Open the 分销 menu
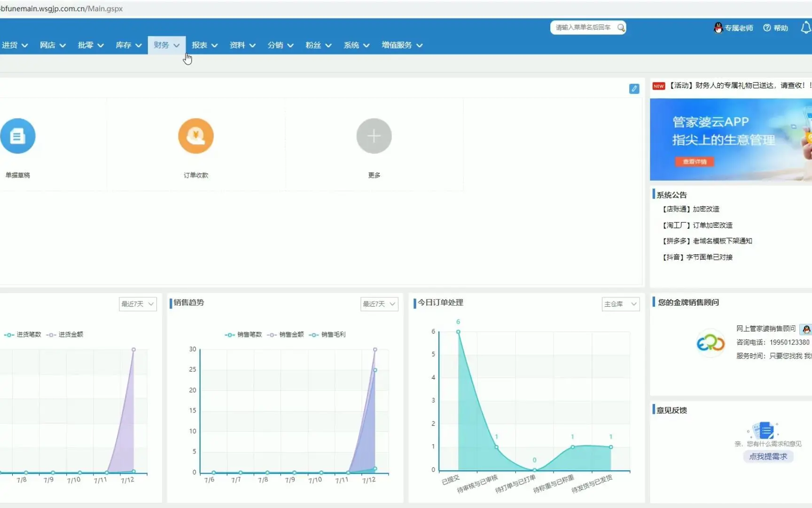Screen dimensions: 812x508 coord(281,45)
